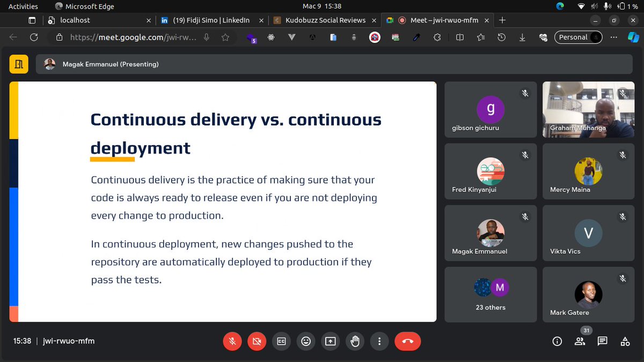This screenshot has height=362, width=644.
Task: Open meeting details info icon
Action: click(557, 341)
